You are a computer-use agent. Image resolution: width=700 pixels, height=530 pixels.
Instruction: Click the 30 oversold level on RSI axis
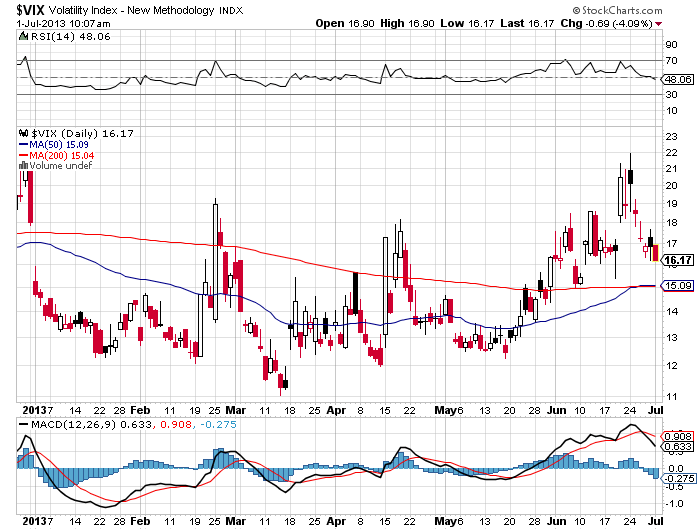click(x=671, y=95)
